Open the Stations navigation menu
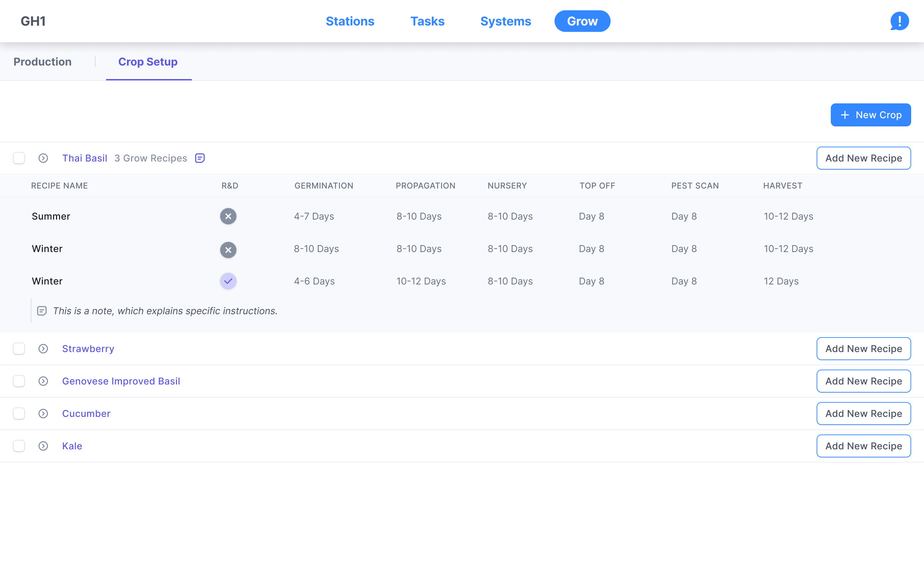 tap(350, 21)
